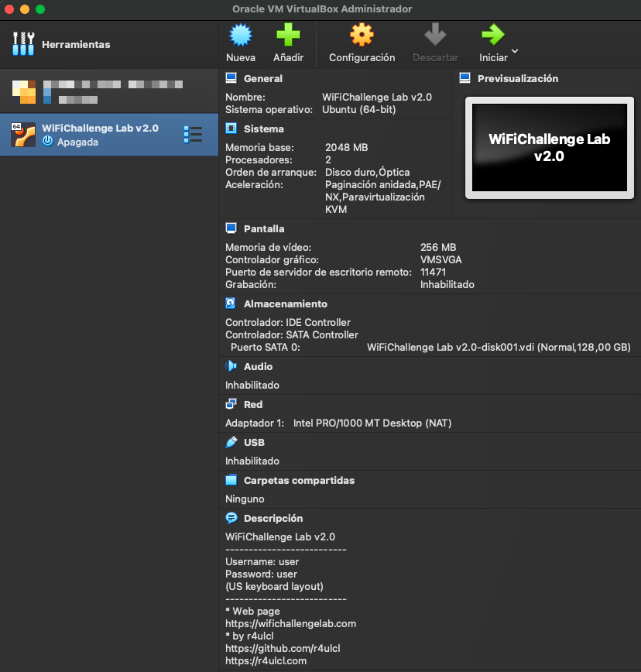Click the General section monitor icon
The width and height of the screenshot is (641, 672).
(x=231, y=78)
